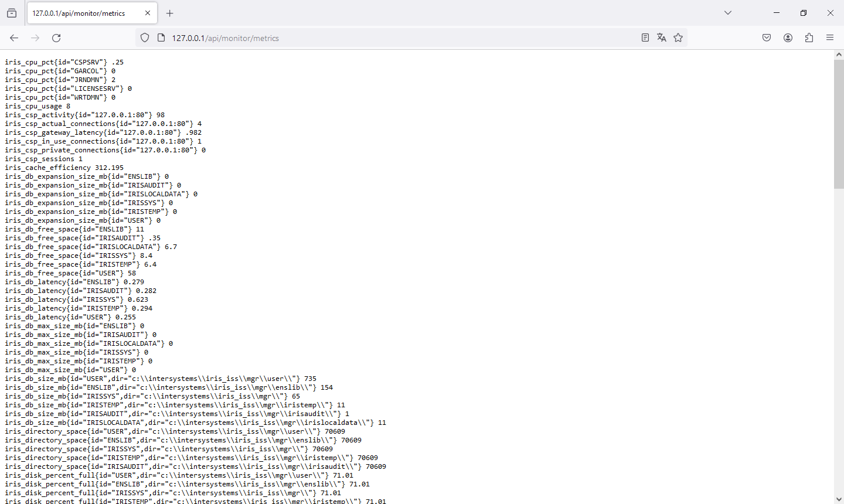The height and width of the screenshot is (504, 844).
Task: Click the iris_csp_sessions 1 line
Action: click(44, 159)
